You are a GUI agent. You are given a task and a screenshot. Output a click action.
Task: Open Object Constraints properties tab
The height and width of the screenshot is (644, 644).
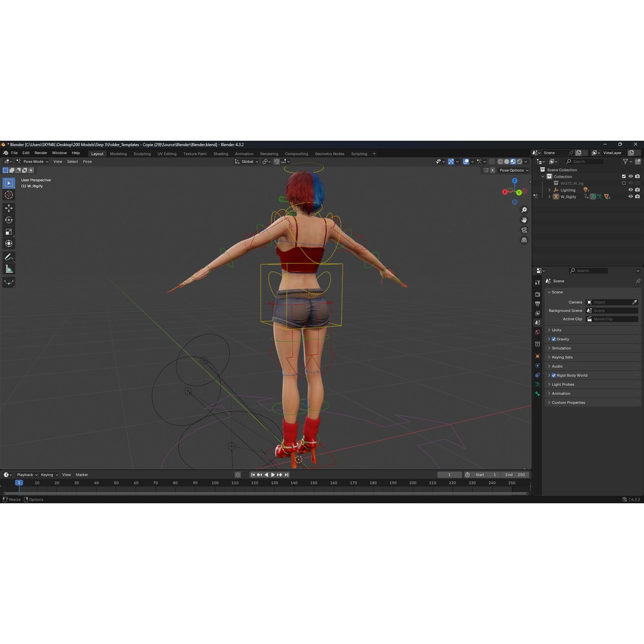537,375
